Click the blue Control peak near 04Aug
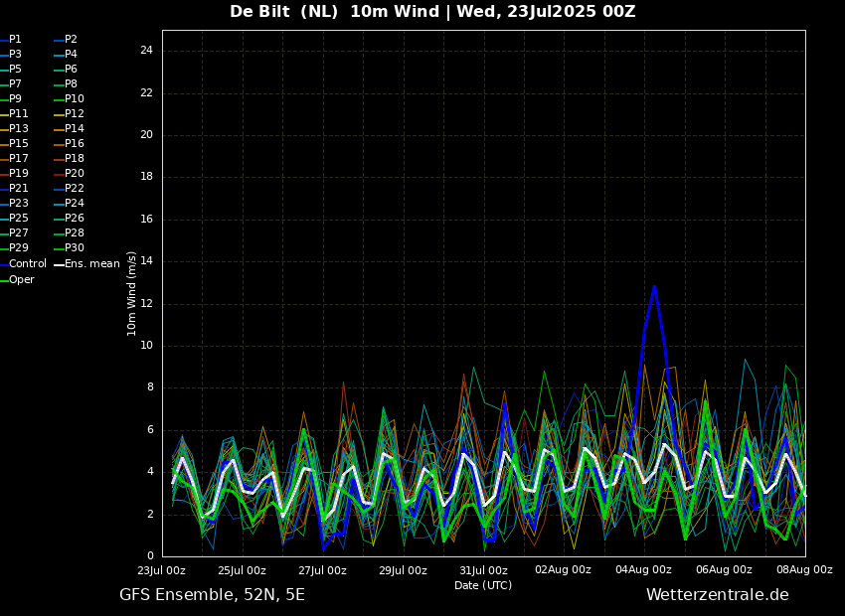This screenshot has width=845, height=616. point(654,287)
